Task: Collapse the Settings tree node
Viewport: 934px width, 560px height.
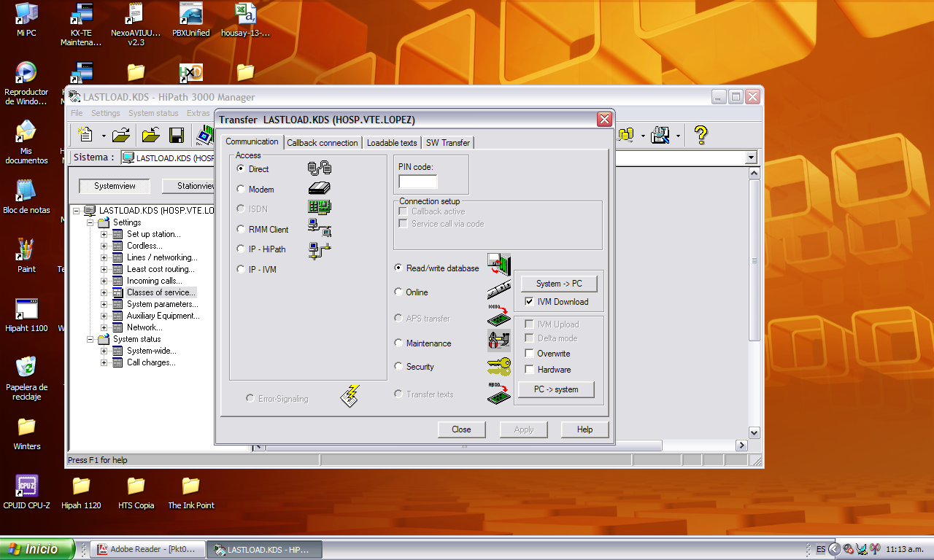Action: point(91,222)
